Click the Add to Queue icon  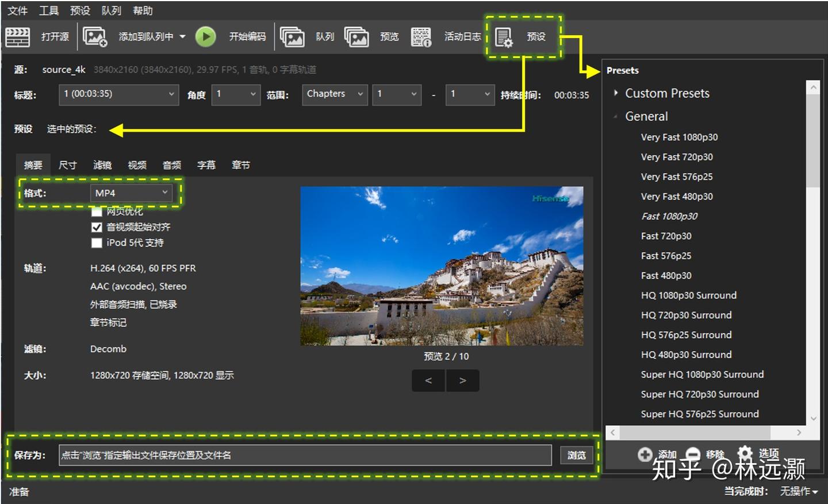pos(95,37)
